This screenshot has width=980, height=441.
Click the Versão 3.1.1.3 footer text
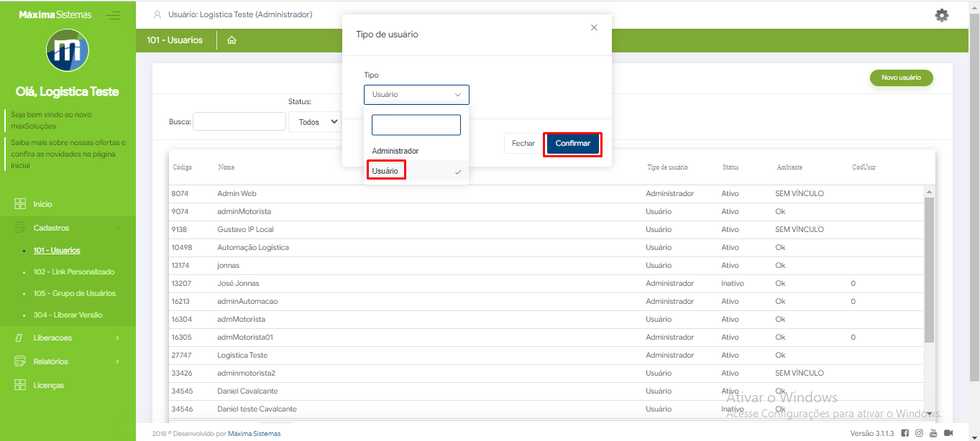tap(872, 434)
